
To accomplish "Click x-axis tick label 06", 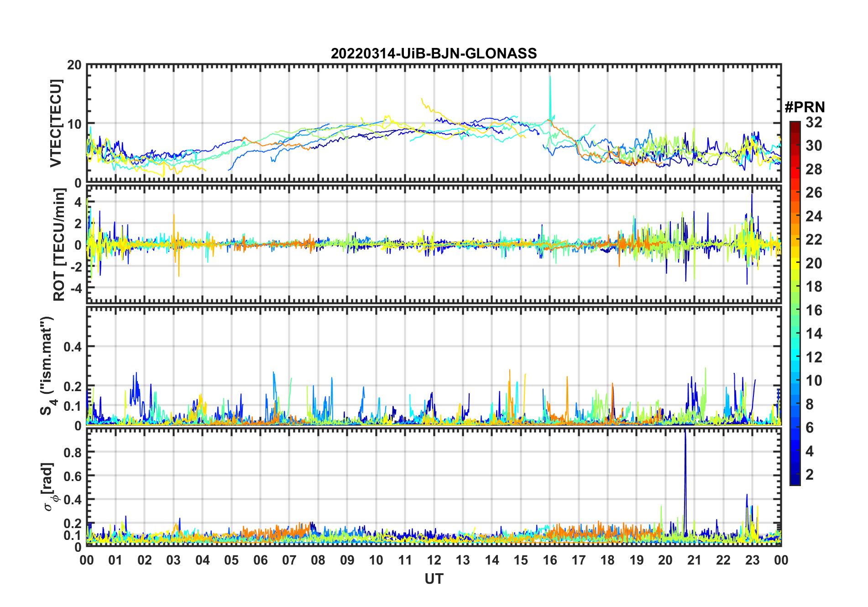I will (260, 560).
